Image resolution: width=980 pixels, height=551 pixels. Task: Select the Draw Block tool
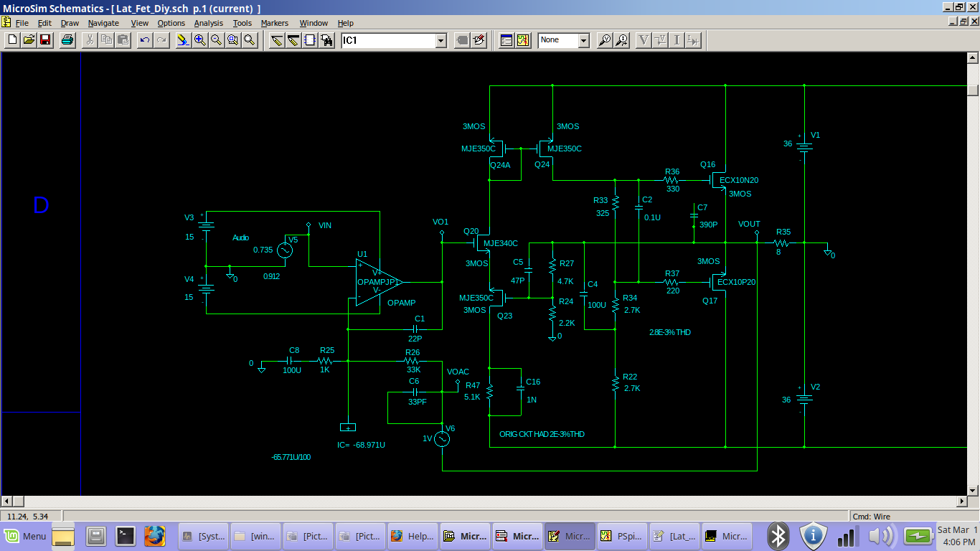[310, 40]
